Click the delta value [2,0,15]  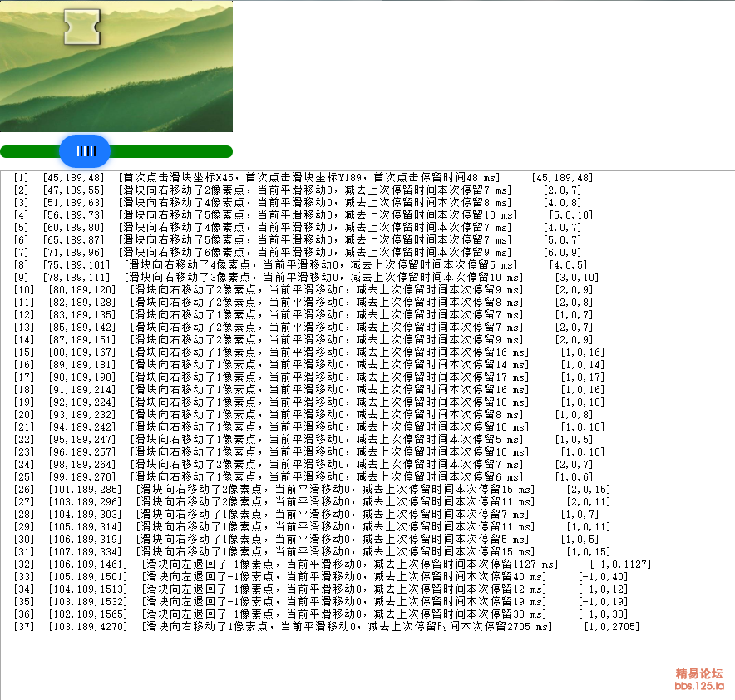pyautogui.click(x=589, y=489)
